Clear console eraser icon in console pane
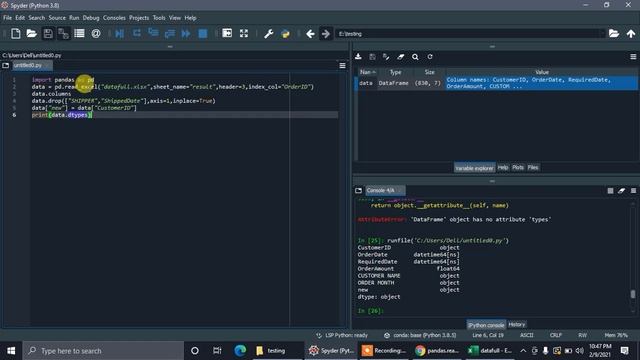The image size is (640, 360). 622,191
